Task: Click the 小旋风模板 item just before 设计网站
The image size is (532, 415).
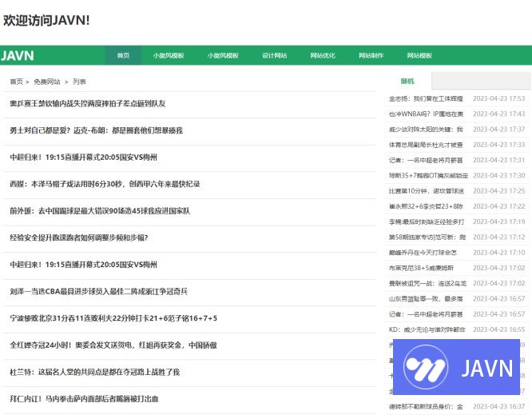Action: (x=223, y=55)
